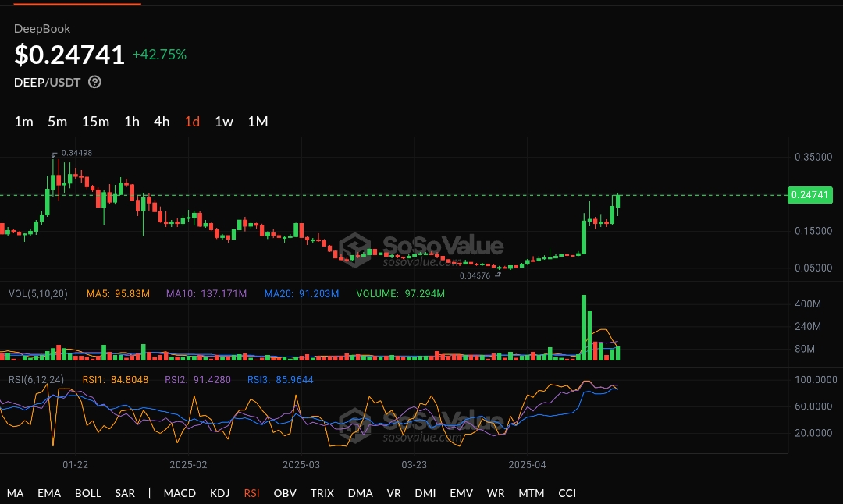Click the MA10: 137.171M volume legend

pyautogui.click(x=206, y=294)
